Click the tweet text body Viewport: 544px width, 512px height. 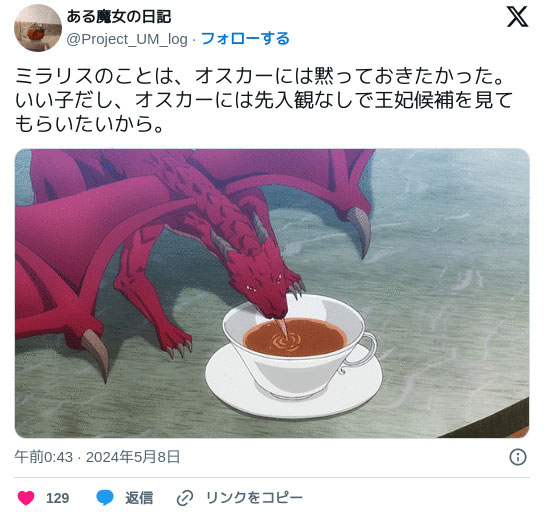point(264,100)
